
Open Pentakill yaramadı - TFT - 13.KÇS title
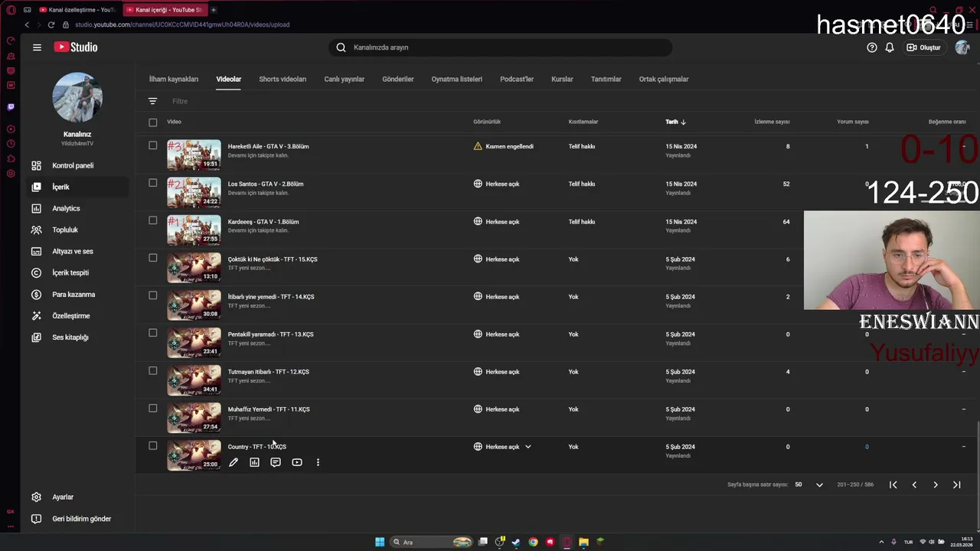pyautogui.click(x=271, y=334)
